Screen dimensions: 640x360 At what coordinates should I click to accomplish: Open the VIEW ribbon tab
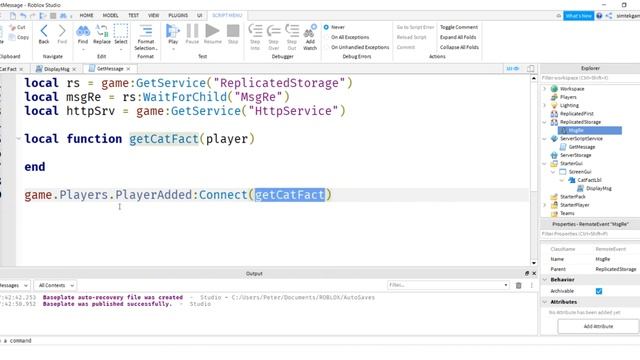[x=153, y=16]
